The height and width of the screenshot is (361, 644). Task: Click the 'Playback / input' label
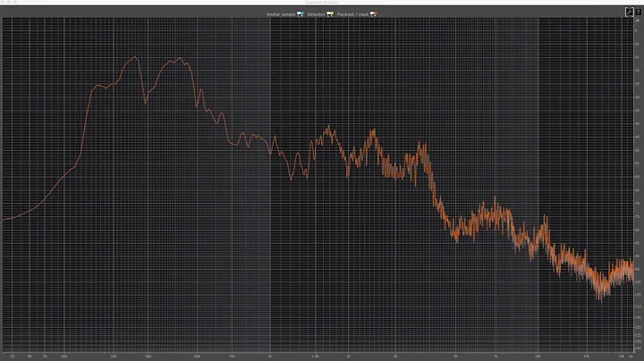pyautogui.click(x=352, y=14)
